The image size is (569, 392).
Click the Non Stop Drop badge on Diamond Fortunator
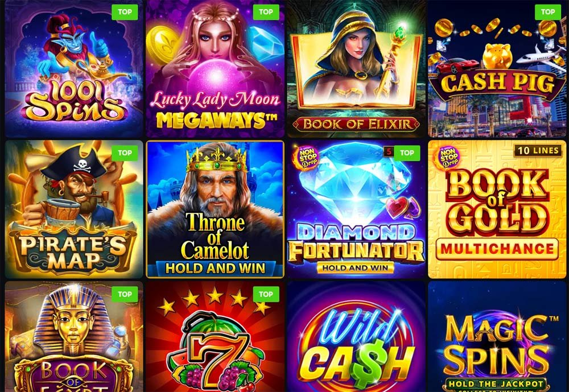click(x=308, y=158)
